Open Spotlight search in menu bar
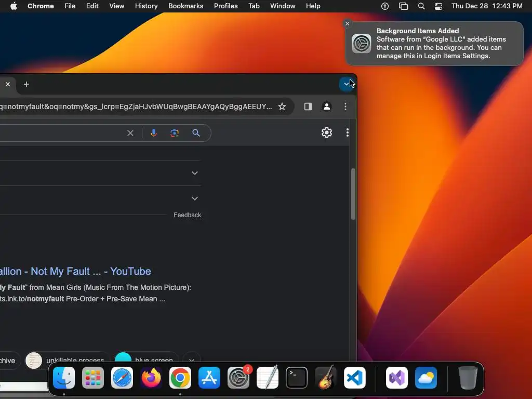Screen dimensions: 532x399 tap(421, 6)
